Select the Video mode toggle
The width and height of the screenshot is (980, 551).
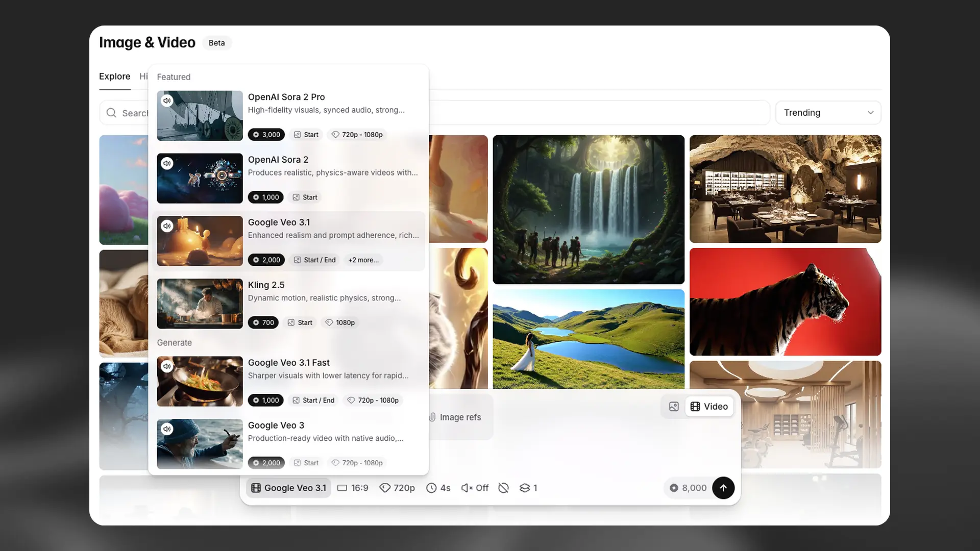point(709,407)
